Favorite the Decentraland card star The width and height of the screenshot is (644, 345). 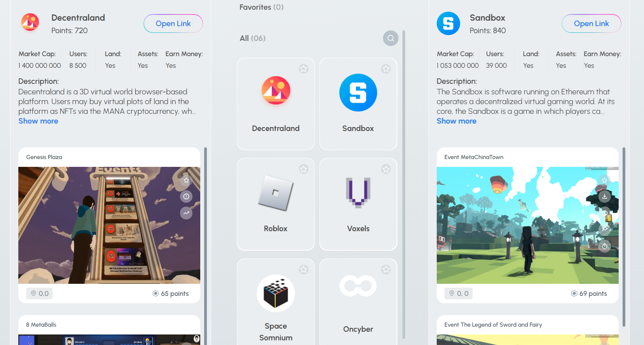click(x=303, y=69)
